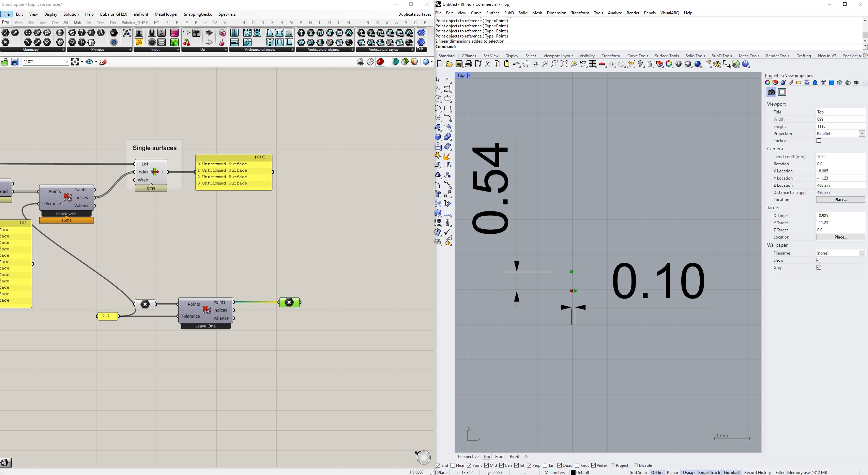Toggle the Point osnap checkbox
This screenshot has height=475, width=868.
[469, 465]
